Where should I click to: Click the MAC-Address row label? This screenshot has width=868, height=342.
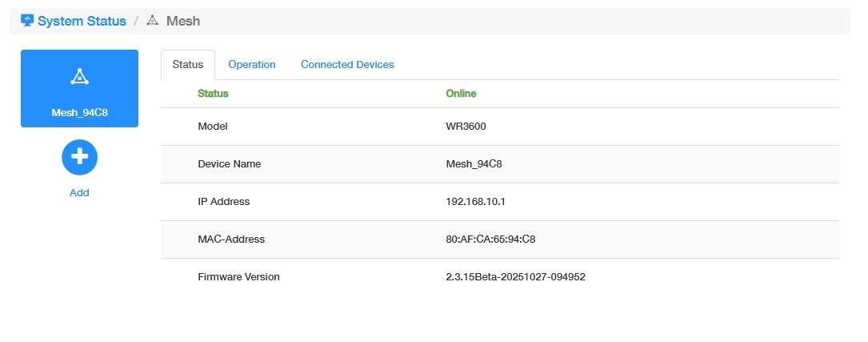pyautogui.click(x=230, y=239)
